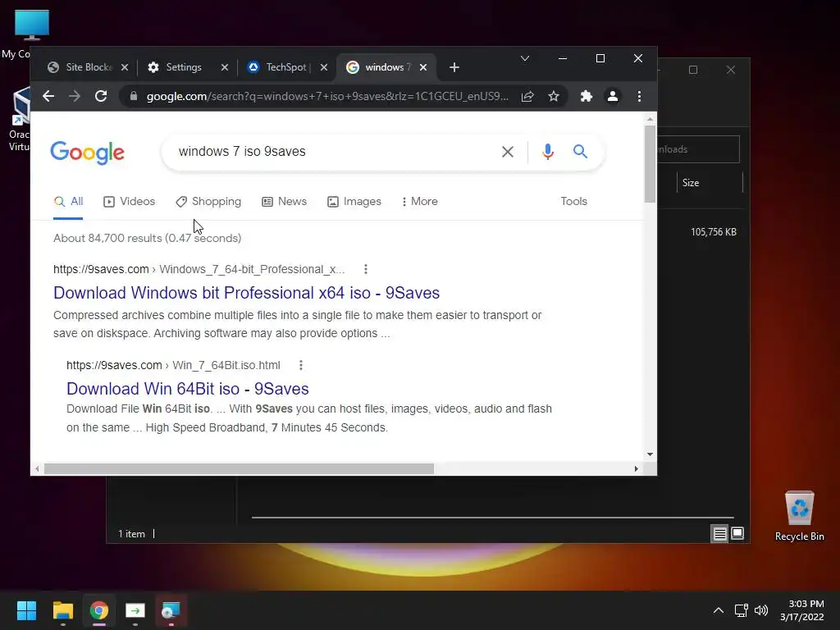The width and height of the screenshot is (840, 630).
Task: Open the Extensions puzzle icon
Action: (x=587, y=97)
